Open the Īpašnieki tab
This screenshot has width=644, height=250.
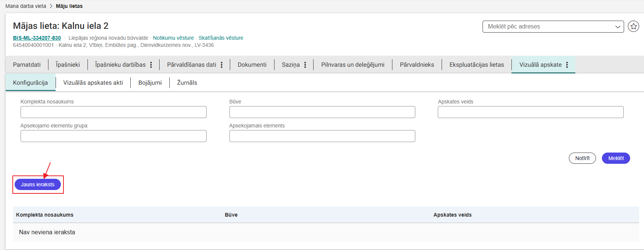(x=68, y=65)
